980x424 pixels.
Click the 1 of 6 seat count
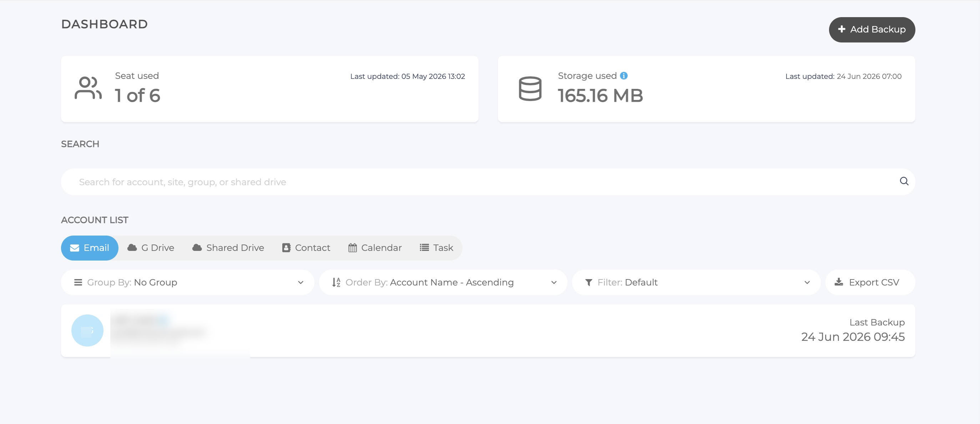[x=137, y=95]
